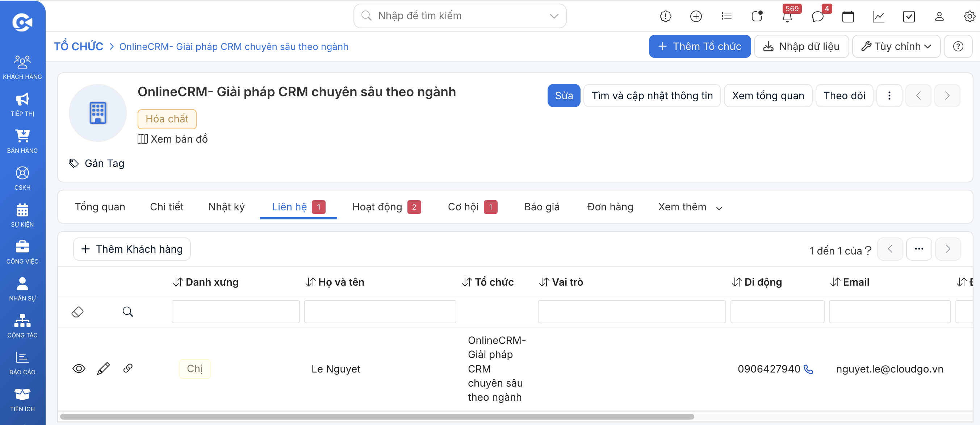Image resolution: width=980 pixels, height=425 pixels.
Task: Switch to the Nhật ký tab
Action: click(x=226, y=207)
